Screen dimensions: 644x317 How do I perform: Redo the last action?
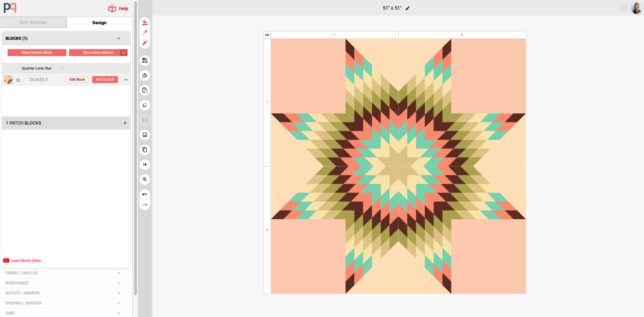click(145, 205)
